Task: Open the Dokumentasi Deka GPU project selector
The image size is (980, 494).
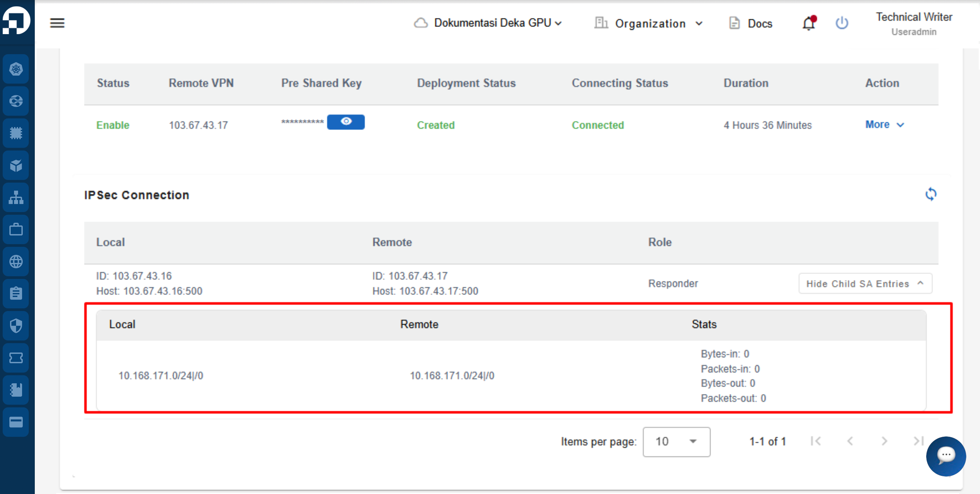Action: [488, 23]
